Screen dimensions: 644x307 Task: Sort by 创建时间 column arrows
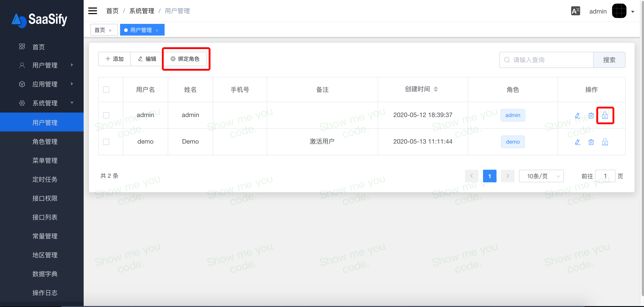pyautogui.click(x=436, y=89)
